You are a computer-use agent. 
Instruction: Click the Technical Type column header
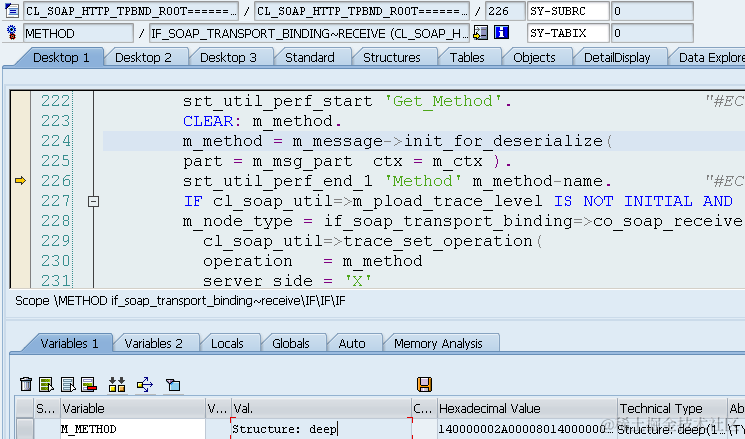point(672,408)
